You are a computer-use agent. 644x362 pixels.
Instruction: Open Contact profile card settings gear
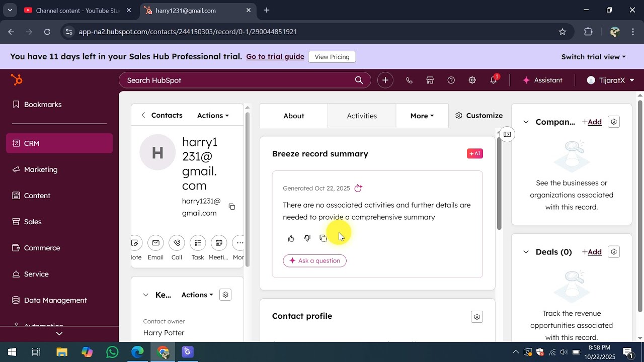(x=477, y=317)
